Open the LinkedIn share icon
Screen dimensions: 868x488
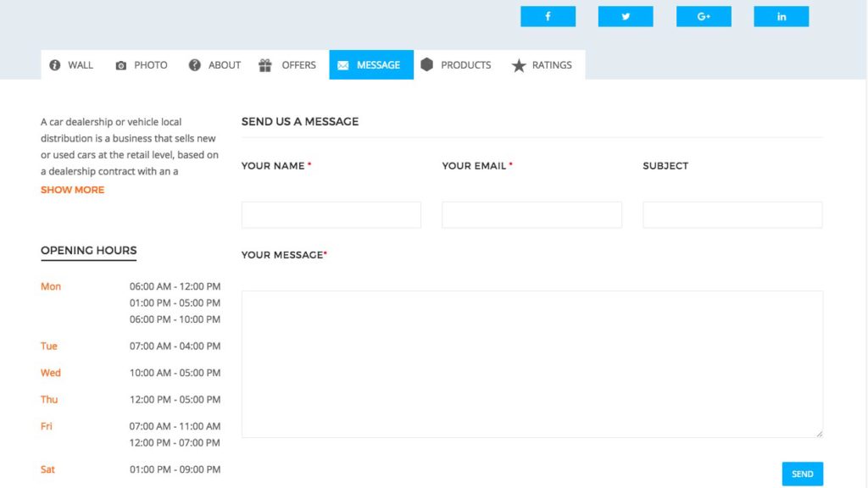(781, 16)
